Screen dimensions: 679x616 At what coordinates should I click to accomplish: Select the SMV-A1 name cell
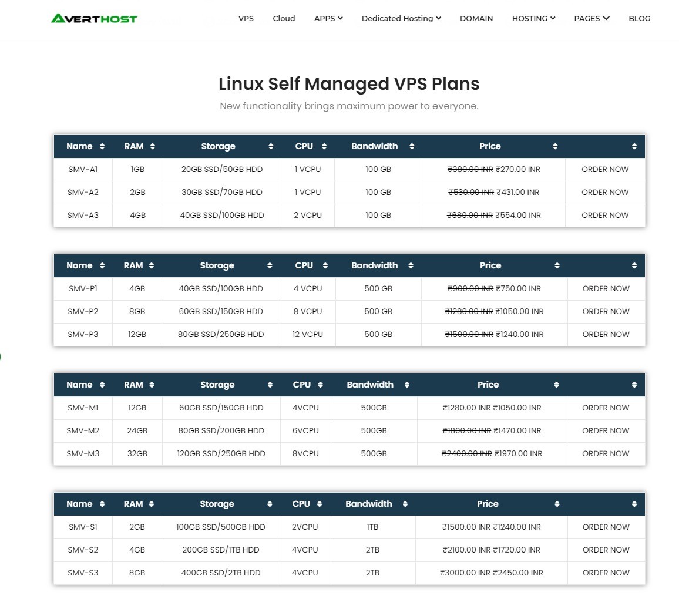point(83,169)
